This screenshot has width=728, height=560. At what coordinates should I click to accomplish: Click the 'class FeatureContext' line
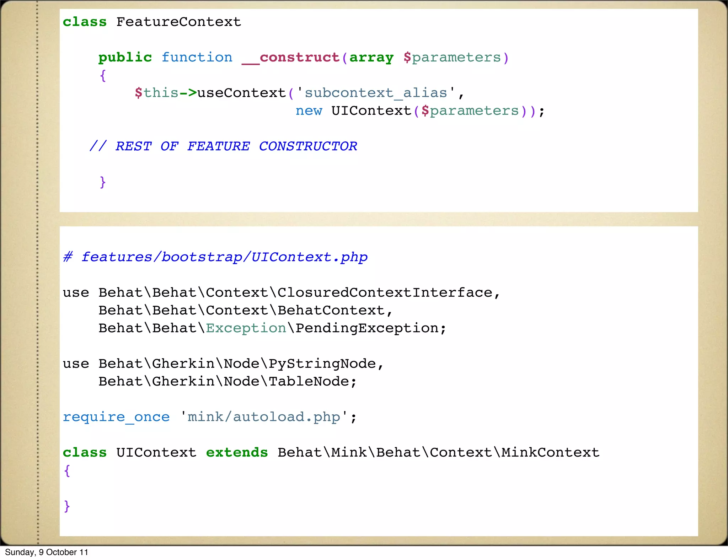(x=152, y=22)
